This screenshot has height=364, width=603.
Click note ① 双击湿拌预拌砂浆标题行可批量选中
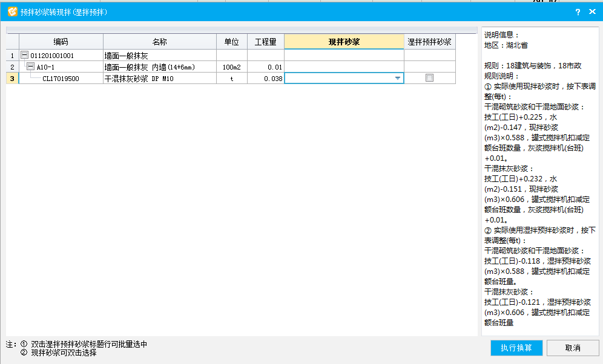click(x=84, y=344)
